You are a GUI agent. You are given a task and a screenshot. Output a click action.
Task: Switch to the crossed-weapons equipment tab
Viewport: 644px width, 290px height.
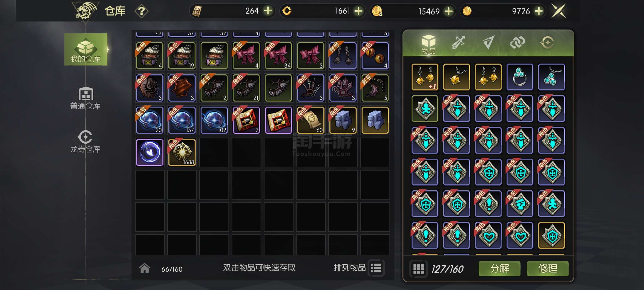[458, 43]
